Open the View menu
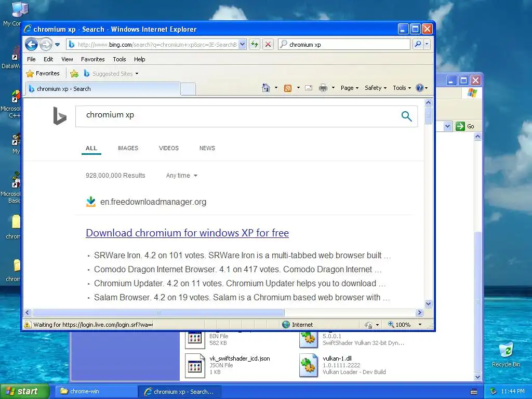Image resolution: width=532 pixels, height=399 pixels. click(67, 59)
